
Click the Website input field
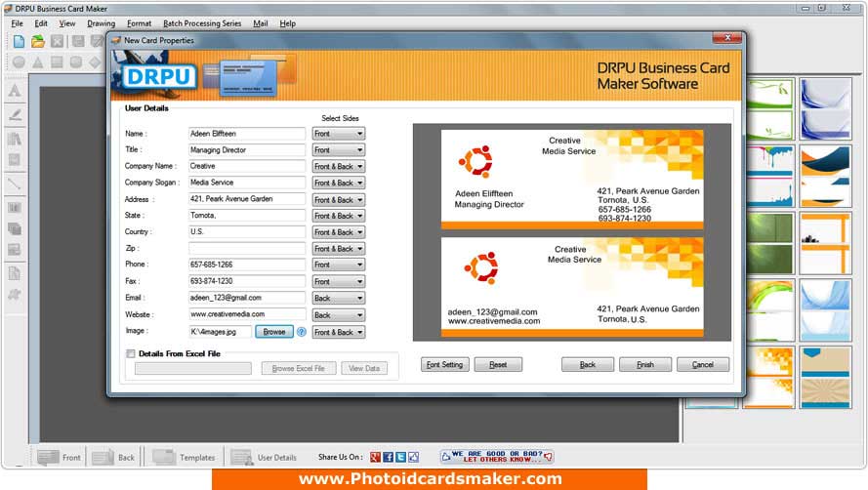(247, 314)
